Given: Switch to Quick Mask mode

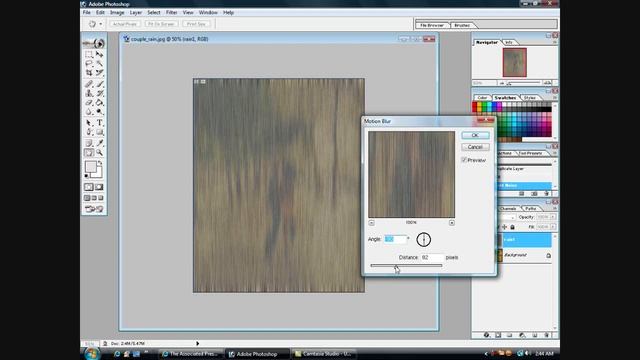Looking at the screenshot, I should [x=99, y=187].
